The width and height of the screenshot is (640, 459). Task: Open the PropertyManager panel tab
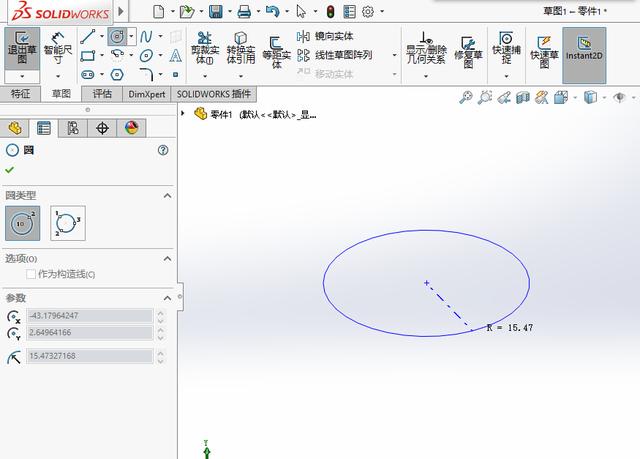pos(44,128)
